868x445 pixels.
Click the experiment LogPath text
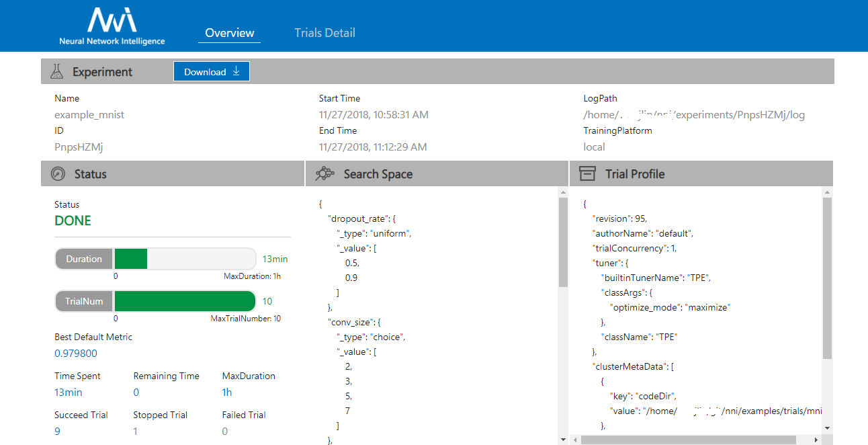tap(693, 115)
